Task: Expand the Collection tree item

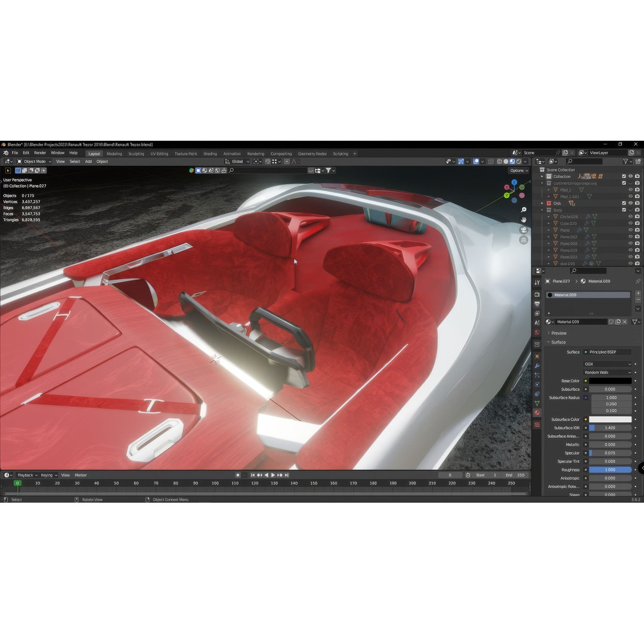Action: pyautogui.click(x=541, y=177)
